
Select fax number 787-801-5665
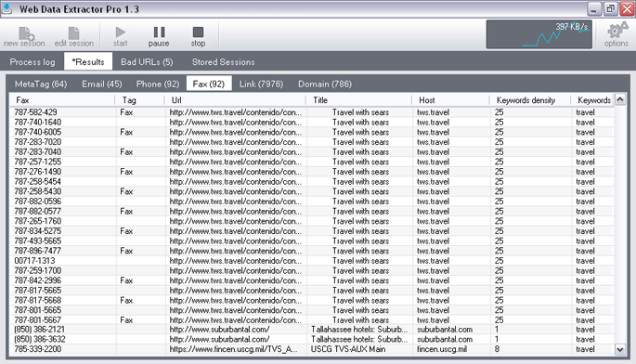pos(38,310)
